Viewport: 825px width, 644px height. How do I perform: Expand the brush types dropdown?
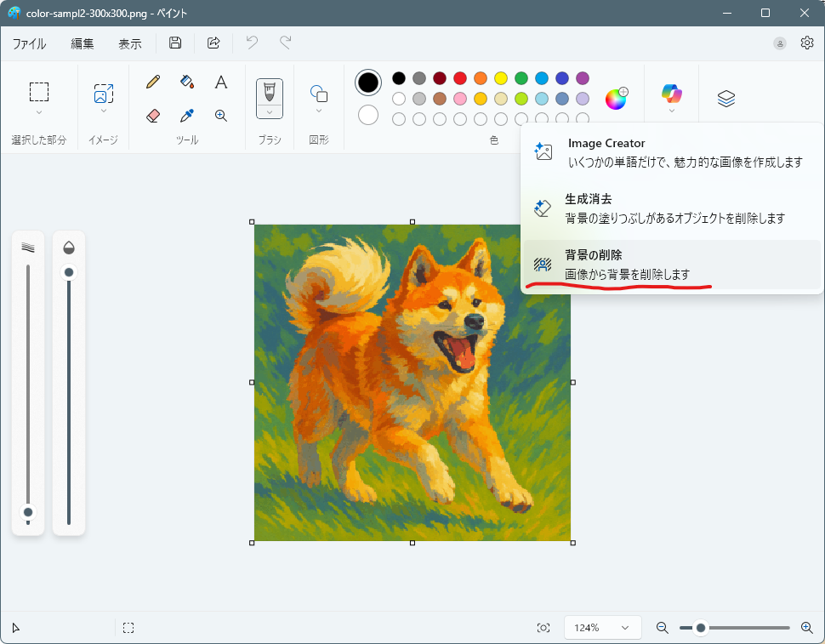pos(270,111)
